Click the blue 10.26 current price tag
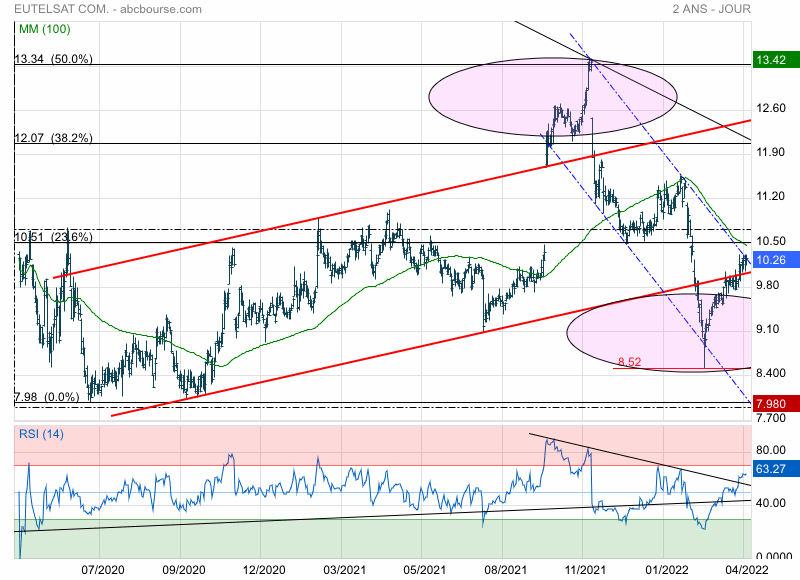The image size is (800, 580). (776, 260)
